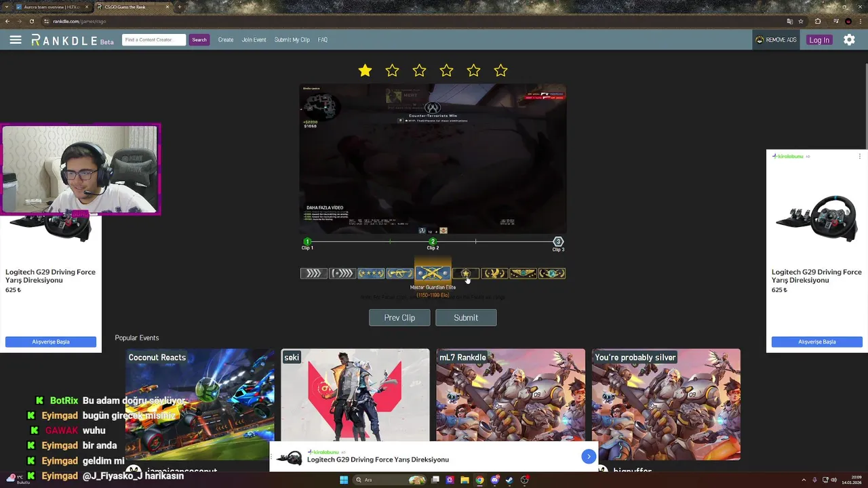Open You're probably silver event card
Screen dimensions: 868x488
(x=666, y=405)
